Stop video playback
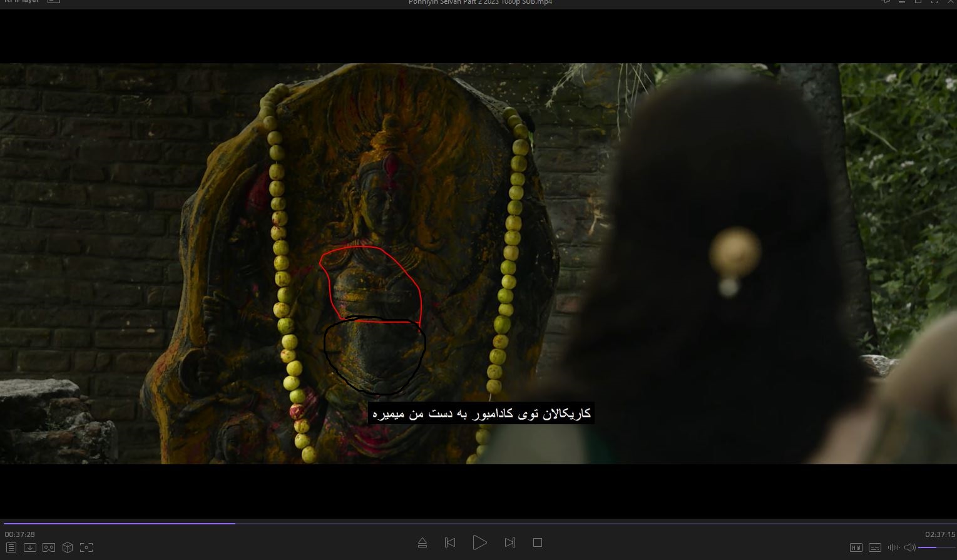Viewport: 957px width, 560px height. 537,542
